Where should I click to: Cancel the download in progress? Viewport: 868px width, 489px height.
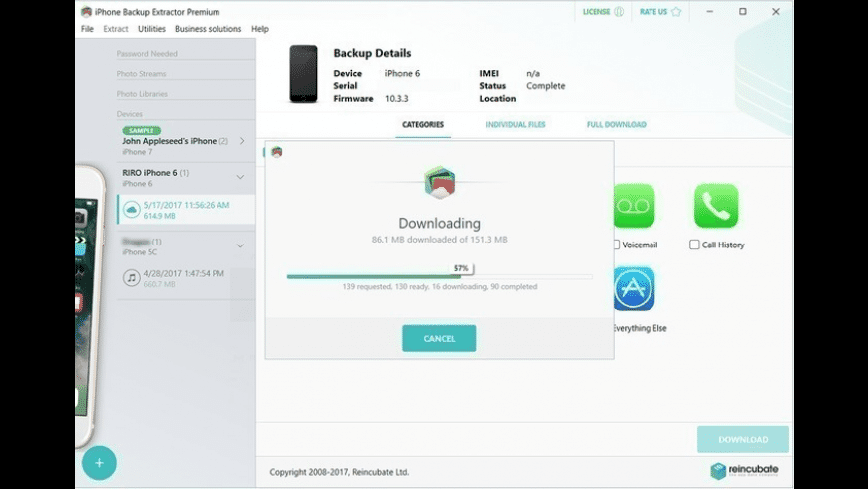tap(439, 338)
